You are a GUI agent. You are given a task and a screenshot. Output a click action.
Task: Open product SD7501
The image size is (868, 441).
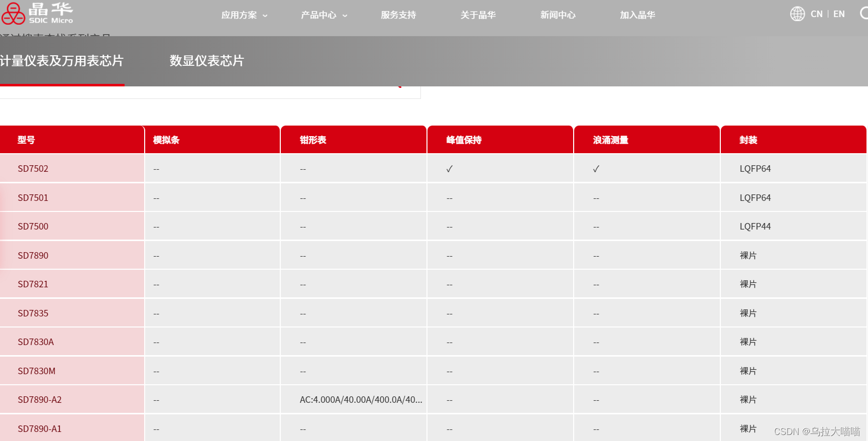tap(33, 198)
